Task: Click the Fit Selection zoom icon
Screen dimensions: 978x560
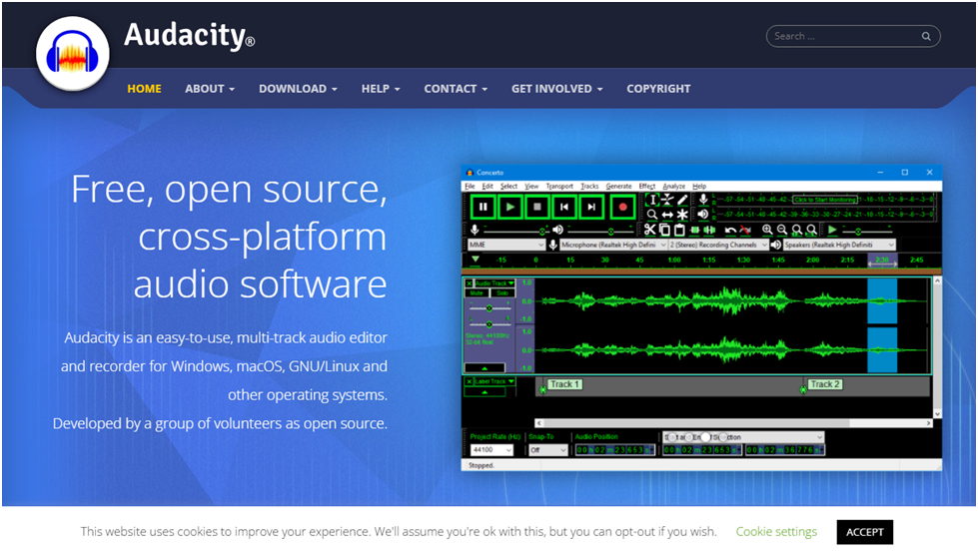Action: (x=796, y=230)
